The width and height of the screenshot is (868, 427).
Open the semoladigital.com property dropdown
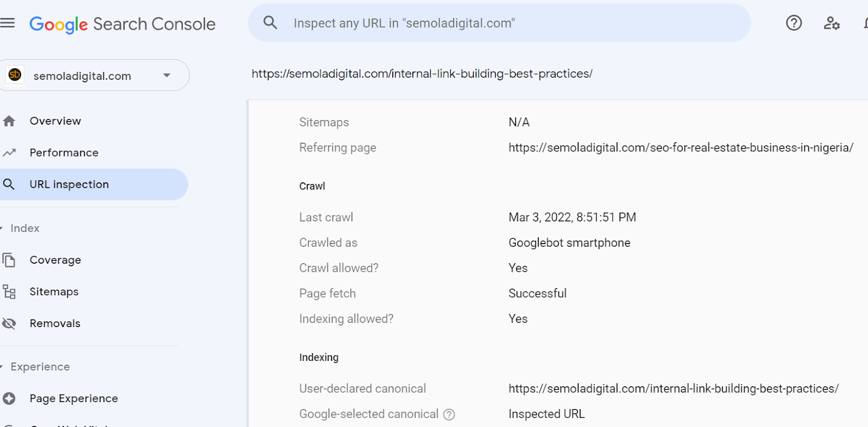[167, 75]
